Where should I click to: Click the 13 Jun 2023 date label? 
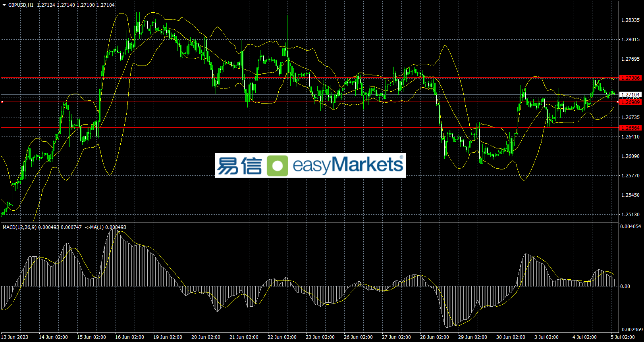[x=15, y=337]
